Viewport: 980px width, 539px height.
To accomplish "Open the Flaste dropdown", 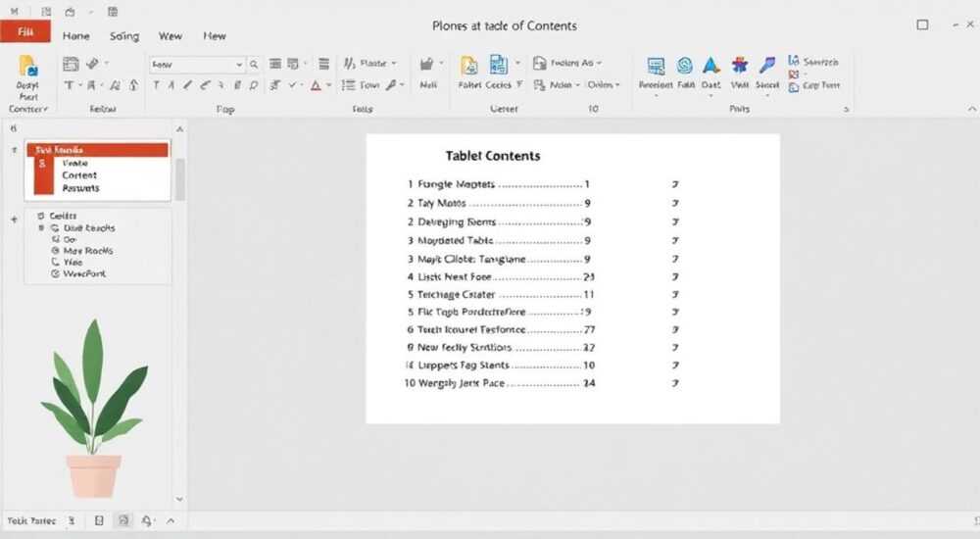I will (x=394, y=63).
